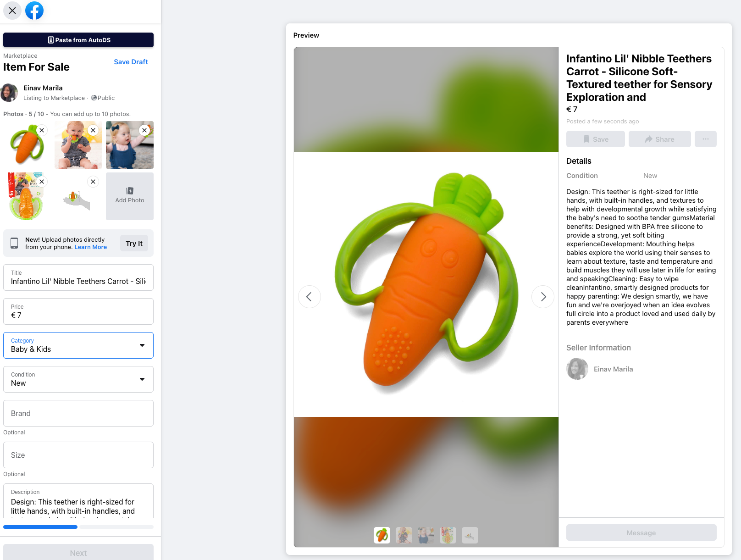Select packaged teether upload thumbnail
Image resolution: width=741 pixels, height=560 pixels.
click(27, 196)
